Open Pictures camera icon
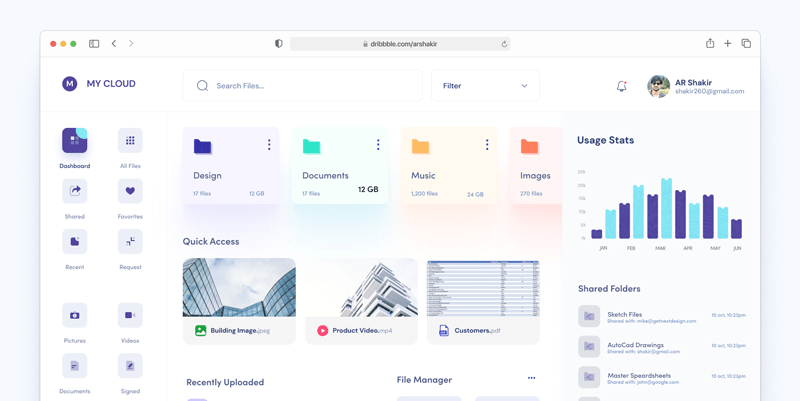This screenshot has width=800, height=401. (74, 315)
